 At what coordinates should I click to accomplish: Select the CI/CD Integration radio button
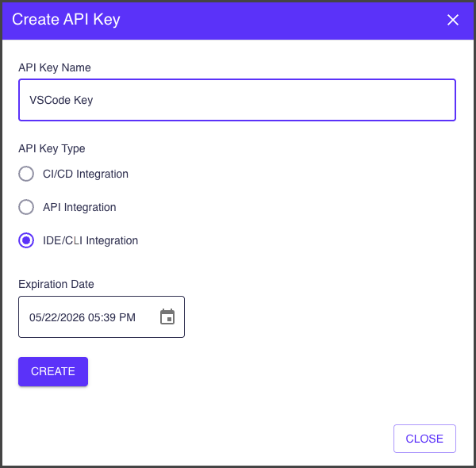click(26, 174)
